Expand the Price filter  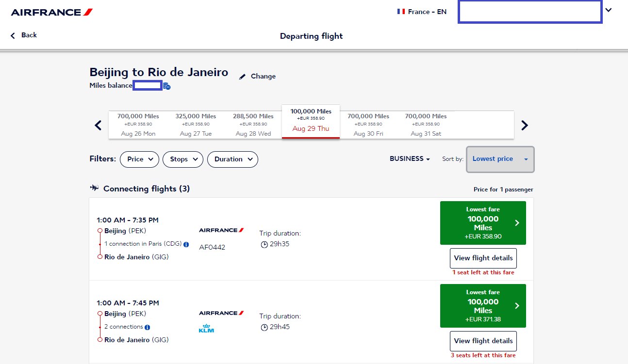pos(139,159)
